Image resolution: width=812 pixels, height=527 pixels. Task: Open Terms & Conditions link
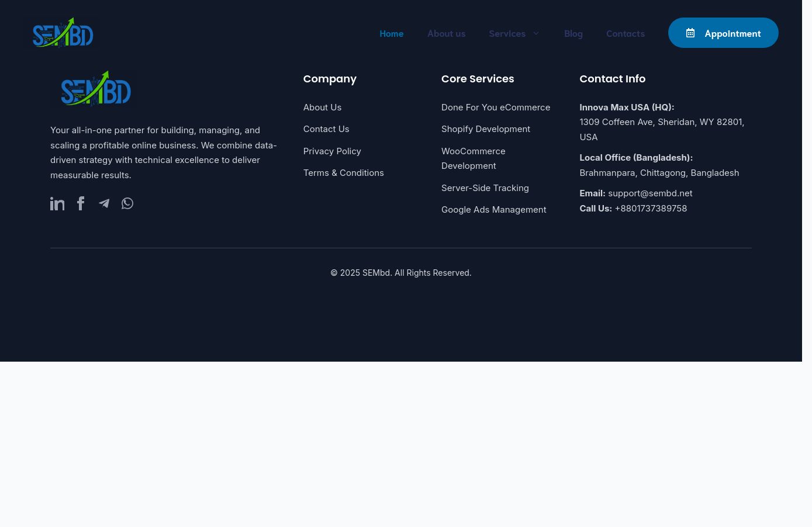click(343, 173)
